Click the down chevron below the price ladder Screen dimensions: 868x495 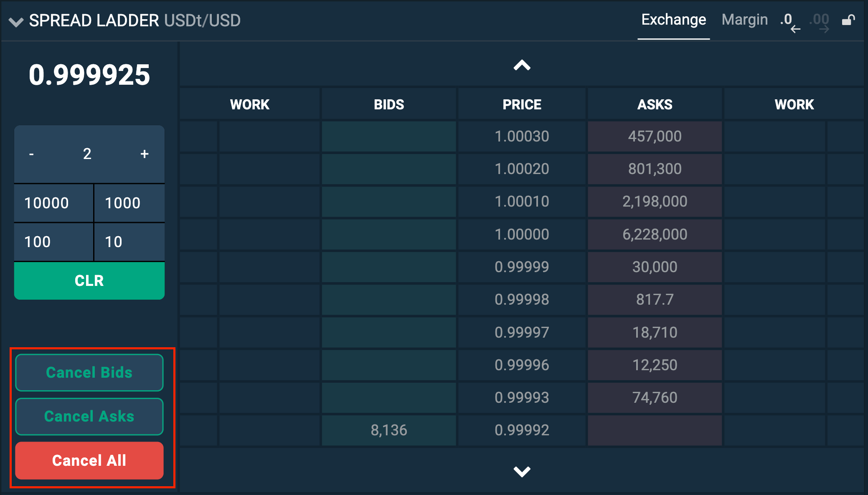click(522, 472)
